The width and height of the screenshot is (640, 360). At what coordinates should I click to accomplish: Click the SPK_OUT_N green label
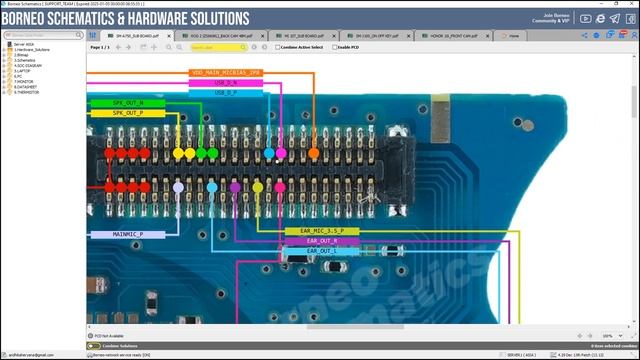pos(128,103)
